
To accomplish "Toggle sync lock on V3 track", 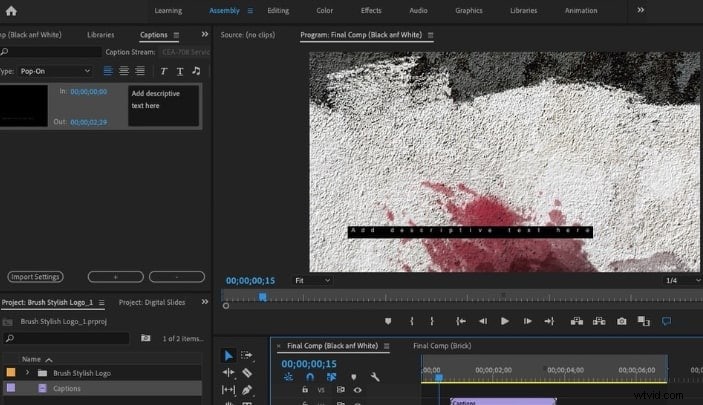I will pos(340,390).
